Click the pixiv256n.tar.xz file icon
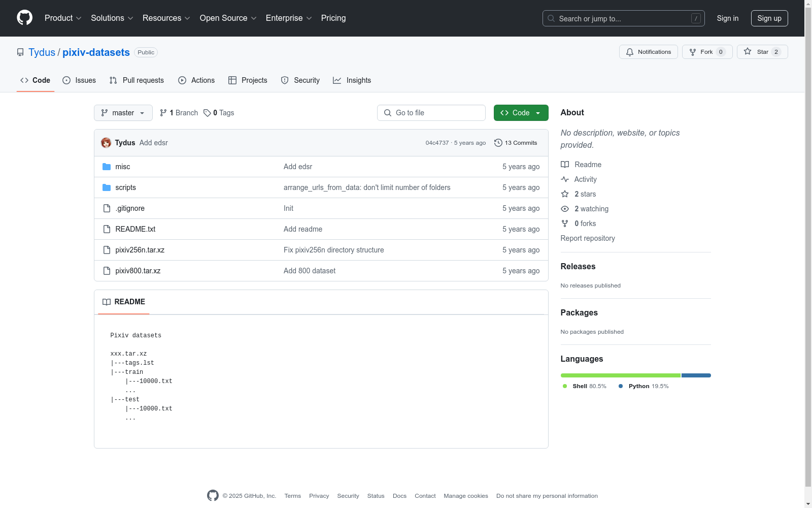Image resolution: width=812 pixels, height=508 pixels. pyautogui.click(x=107, y=250)
